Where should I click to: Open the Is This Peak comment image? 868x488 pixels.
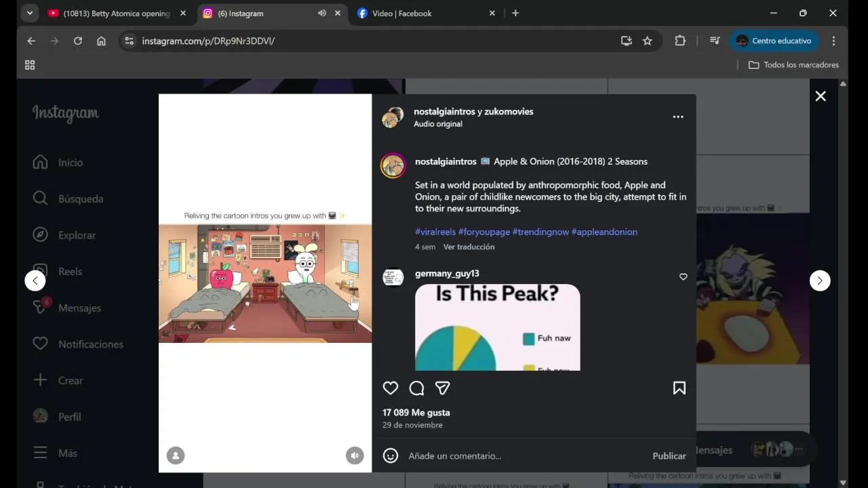point(498,327)
